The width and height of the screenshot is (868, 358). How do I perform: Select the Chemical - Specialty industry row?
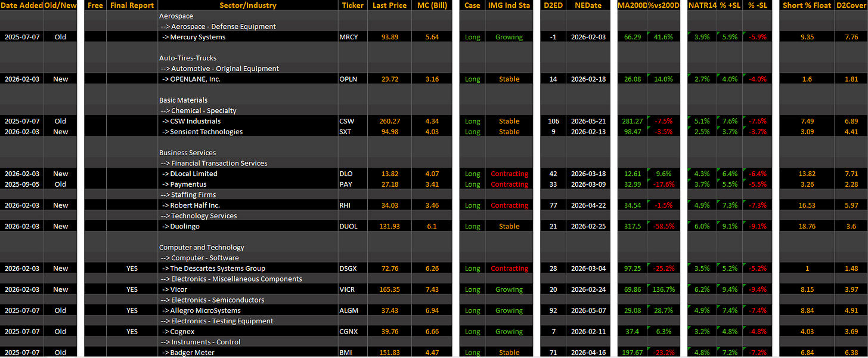198,110
